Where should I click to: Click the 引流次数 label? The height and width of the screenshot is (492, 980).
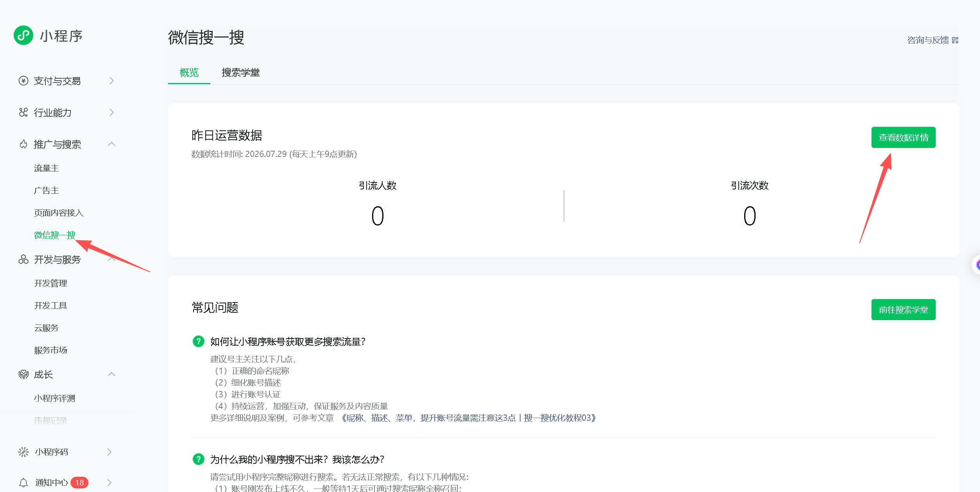pyautogui.click(x=750, y=185)
